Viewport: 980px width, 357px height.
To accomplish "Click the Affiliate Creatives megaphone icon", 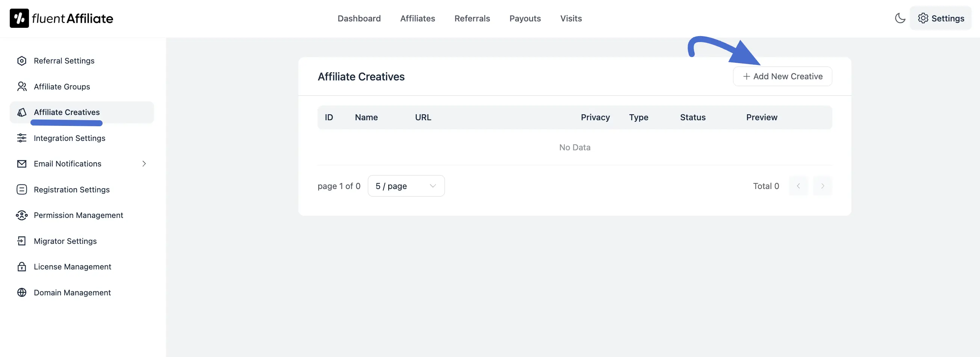I will (22, 112).
